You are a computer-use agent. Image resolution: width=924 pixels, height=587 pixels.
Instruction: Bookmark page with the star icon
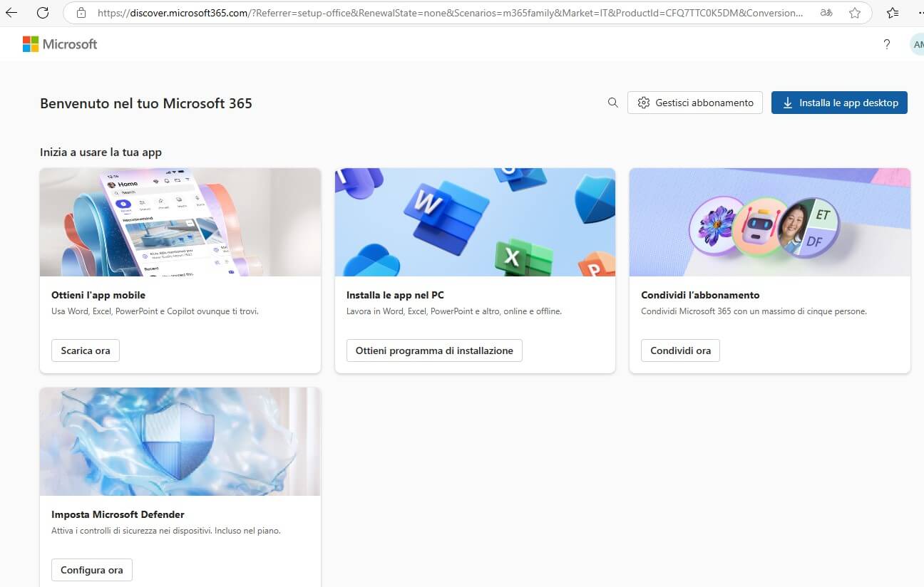click(x=855, y=13)
